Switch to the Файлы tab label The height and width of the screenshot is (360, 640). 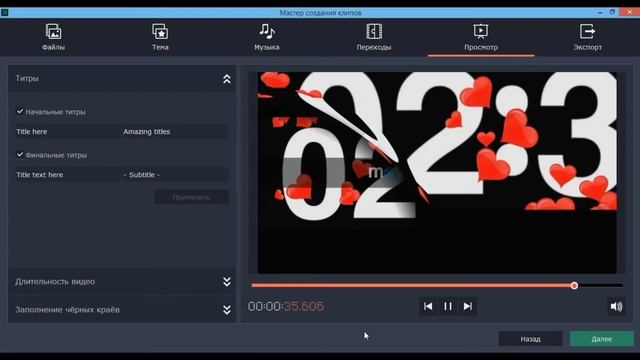click(x=53, y=47)
